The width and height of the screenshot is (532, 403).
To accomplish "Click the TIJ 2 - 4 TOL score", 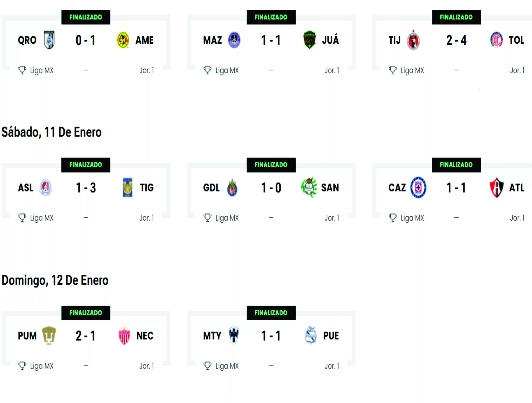I will (456, 40).
